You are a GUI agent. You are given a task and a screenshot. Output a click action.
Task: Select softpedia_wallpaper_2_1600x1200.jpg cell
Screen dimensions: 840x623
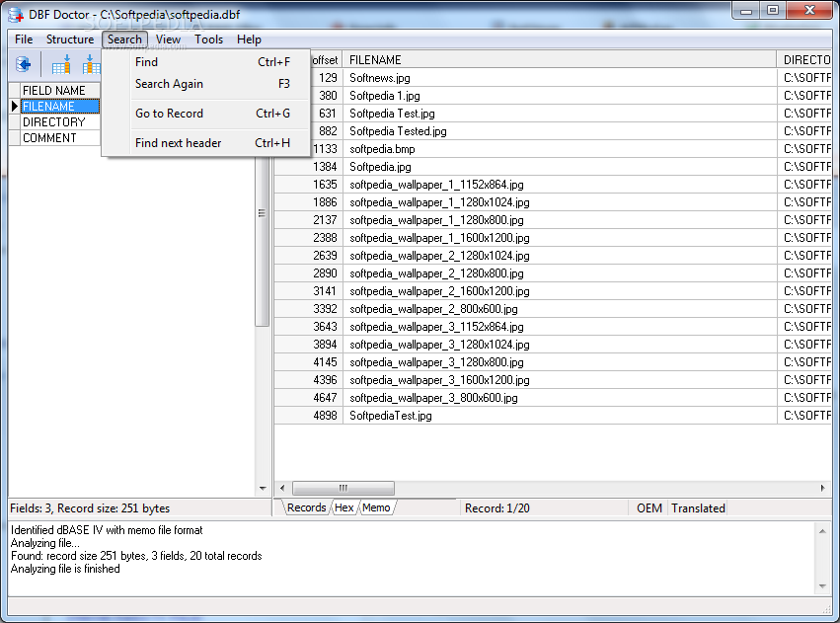click(x=560, y=291)
